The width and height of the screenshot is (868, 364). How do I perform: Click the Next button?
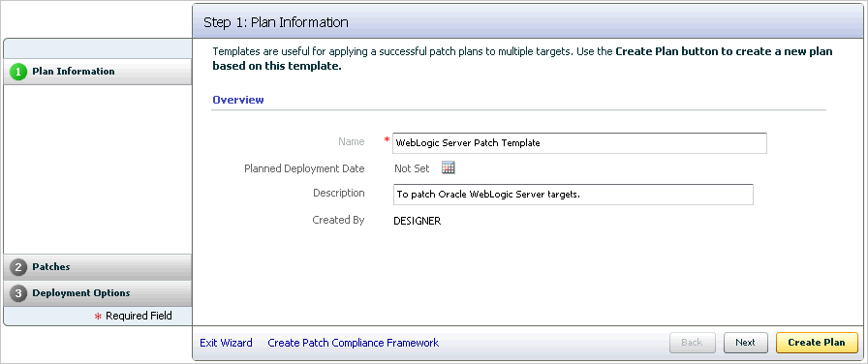click(745, 343)
